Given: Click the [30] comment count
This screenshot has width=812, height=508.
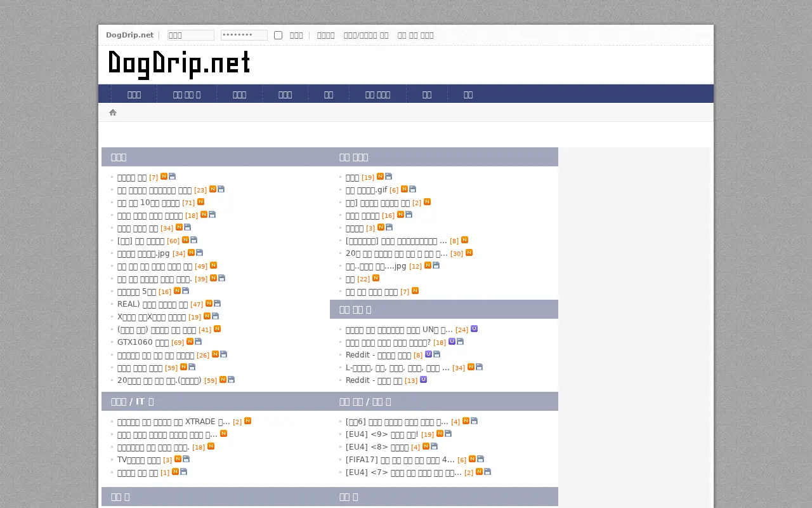Looking at the screenshot, I should tap(457, 254).
